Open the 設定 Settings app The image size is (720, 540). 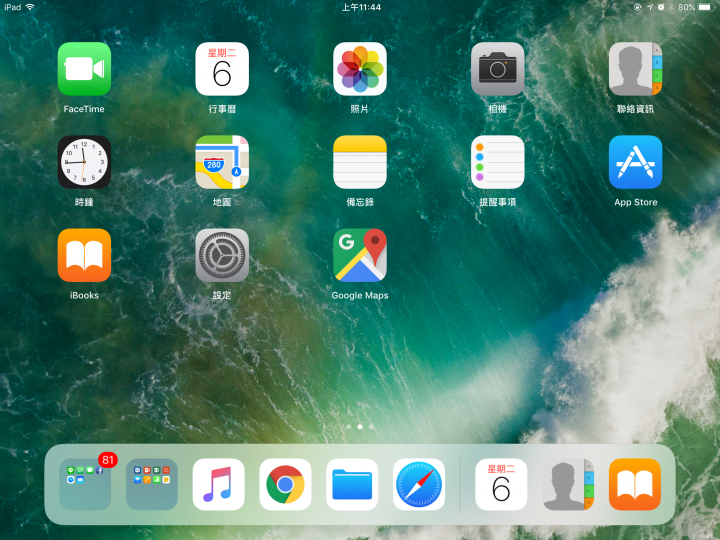click(222, 255)
